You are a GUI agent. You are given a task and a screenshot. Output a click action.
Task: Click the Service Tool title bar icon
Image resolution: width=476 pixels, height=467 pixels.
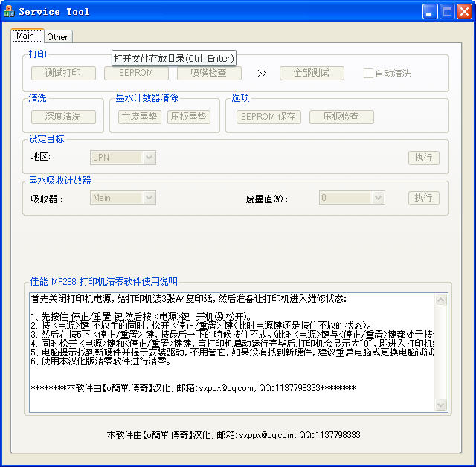coord(9,12)
